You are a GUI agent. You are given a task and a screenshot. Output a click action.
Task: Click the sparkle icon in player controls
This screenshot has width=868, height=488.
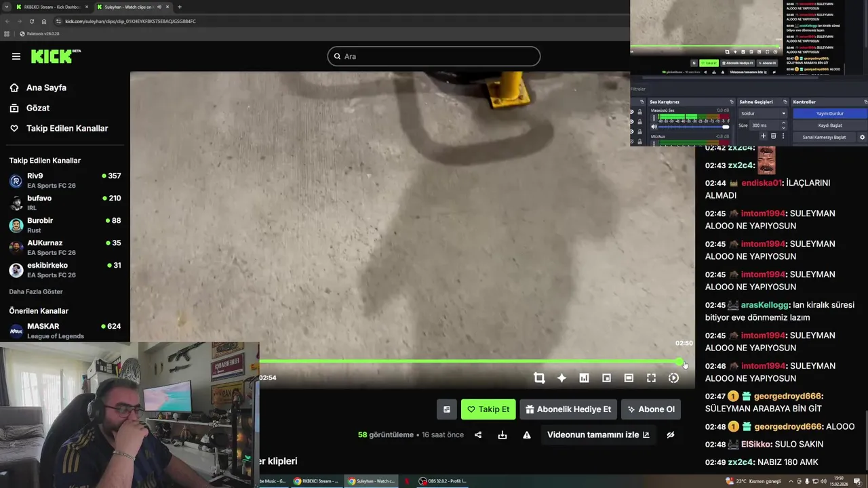[561, 378]
